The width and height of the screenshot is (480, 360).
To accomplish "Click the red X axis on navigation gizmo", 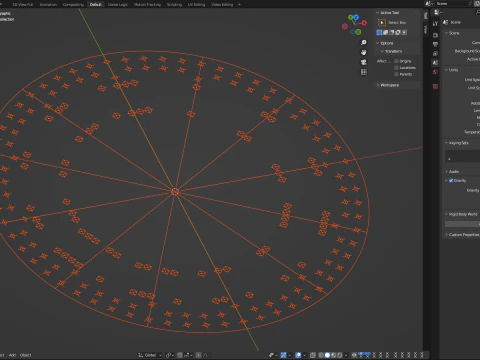I will (364, 23).
